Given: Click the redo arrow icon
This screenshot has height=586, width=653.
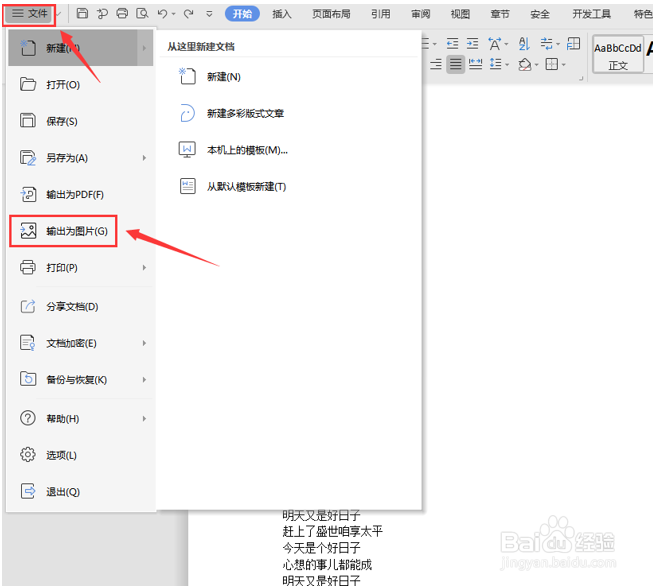Looking at the screenshot, I should (x=189, y=14).
